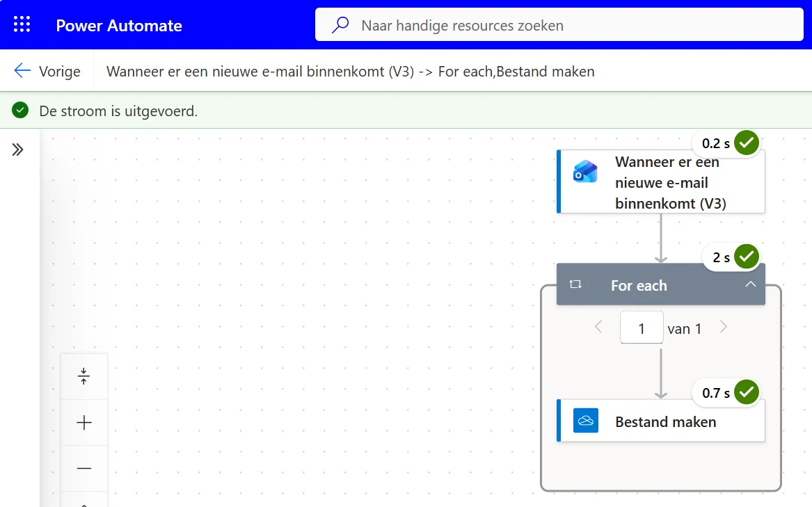
Task: Click the OneDrive icon on Bestand maken
Action: pyautogui.click(x=586, y=421)
